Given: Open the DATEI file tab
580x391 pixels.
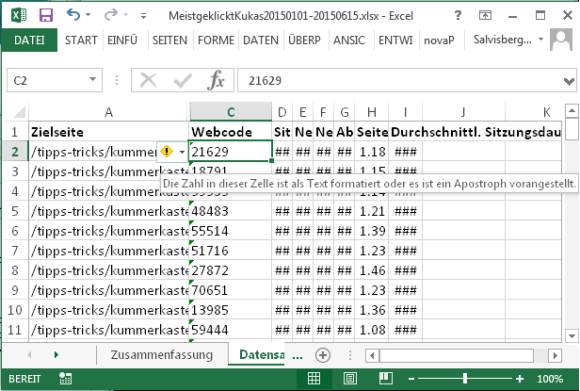Looking at the screenshot, I should (x=29, y=40).
